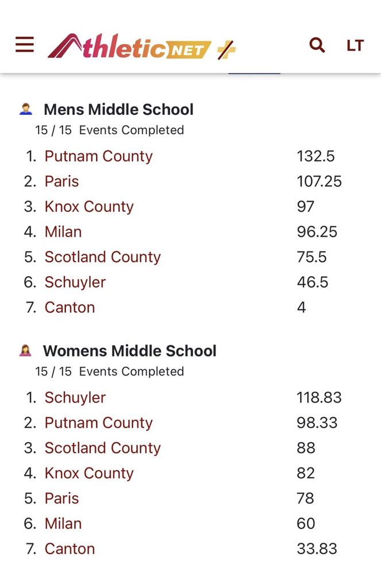Screen dimensions: 381x588
Task: Open Putnam County in Womens standings
Action: [x=98, y=423]
